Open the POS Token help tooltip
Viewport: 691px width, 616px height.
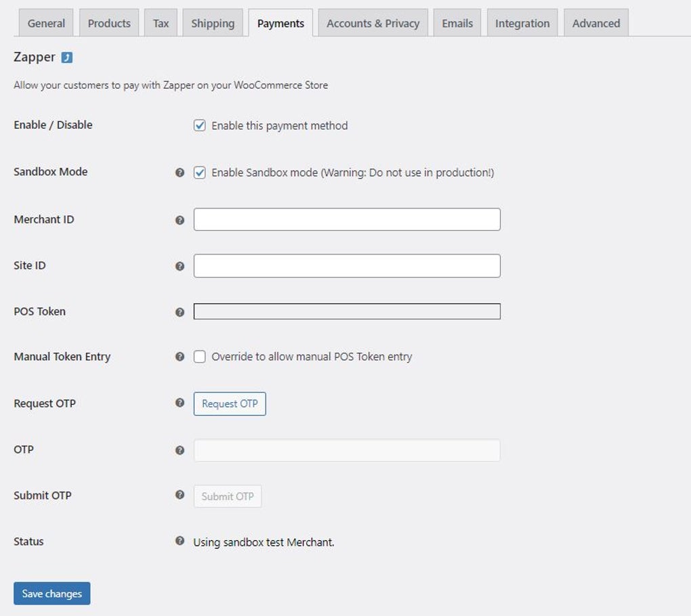(x=179, y=311)
